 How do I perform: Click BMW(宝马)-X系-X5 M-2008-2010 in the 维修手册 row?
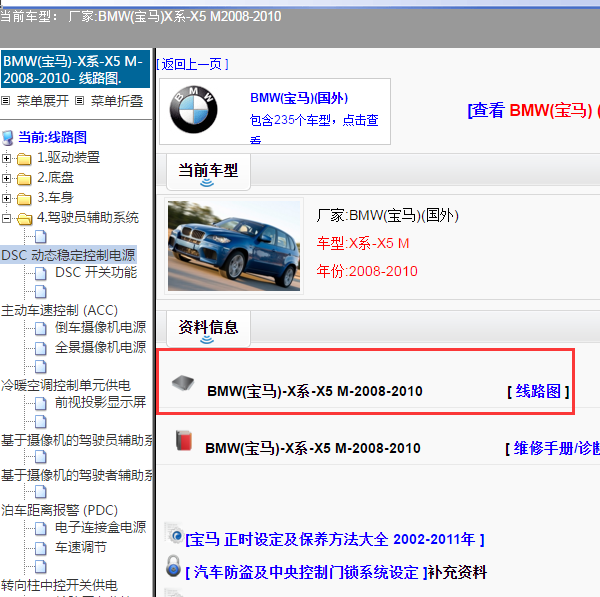click(313, 448)
